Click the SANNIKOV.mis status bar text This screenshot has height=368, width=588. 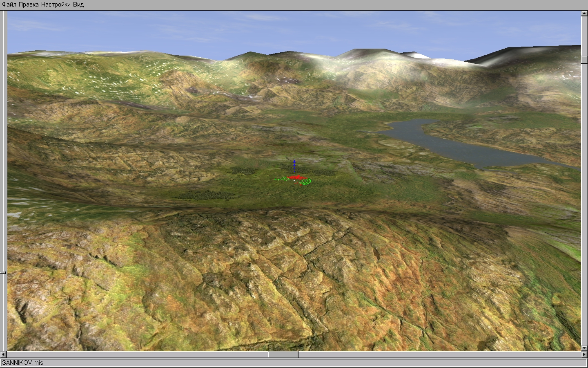click(x=22, y=363)
